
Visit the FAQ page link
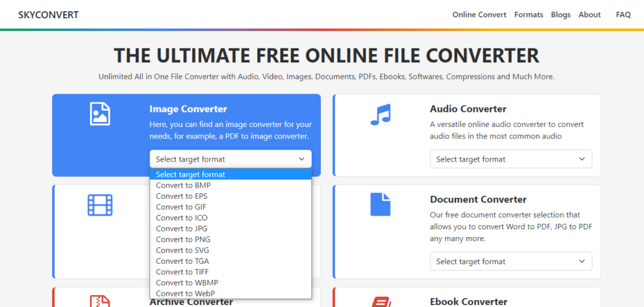623,14
